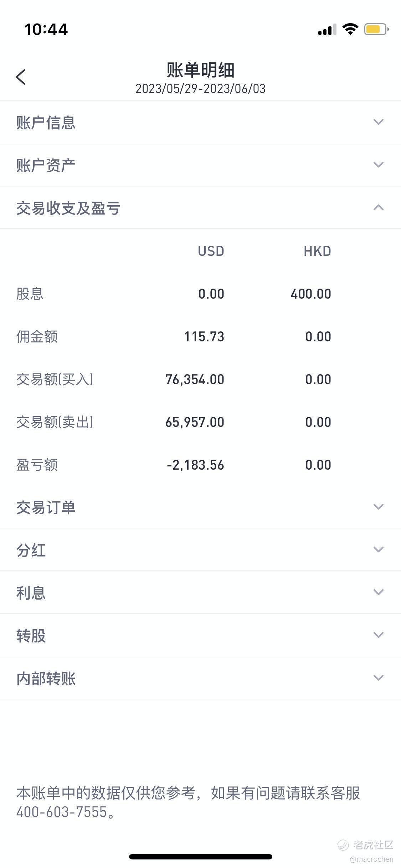Tap the USD column header
401x868 pixels.
tap(211, 251)
